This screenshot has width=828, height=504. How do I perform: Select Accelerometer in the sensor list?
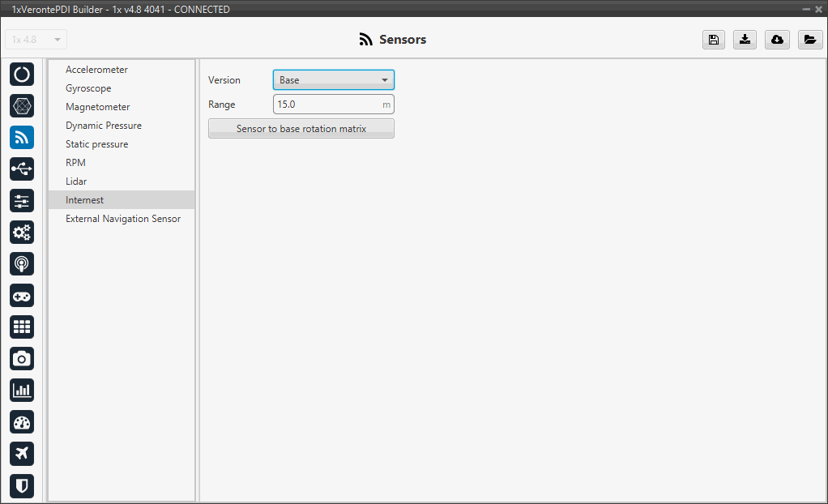tap(96, 70)
